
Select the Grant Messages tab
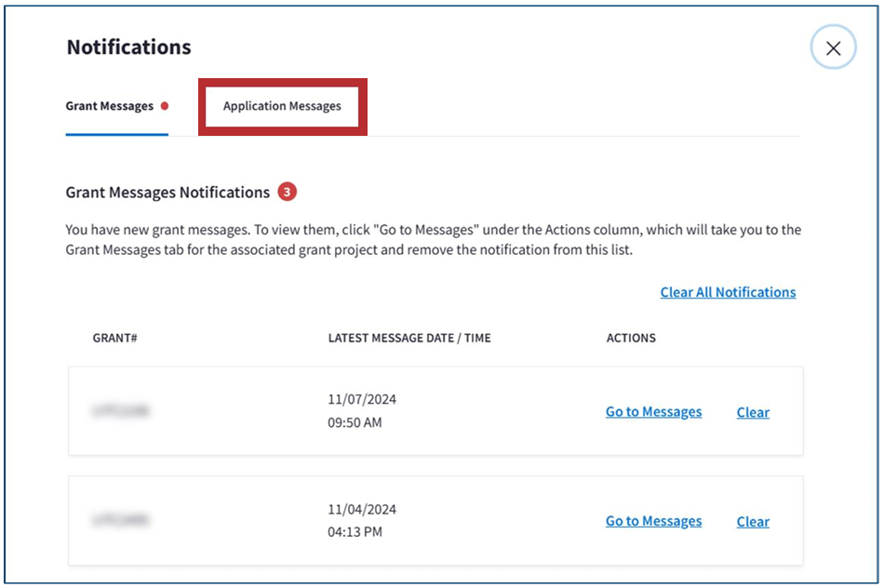coord(109,106)
